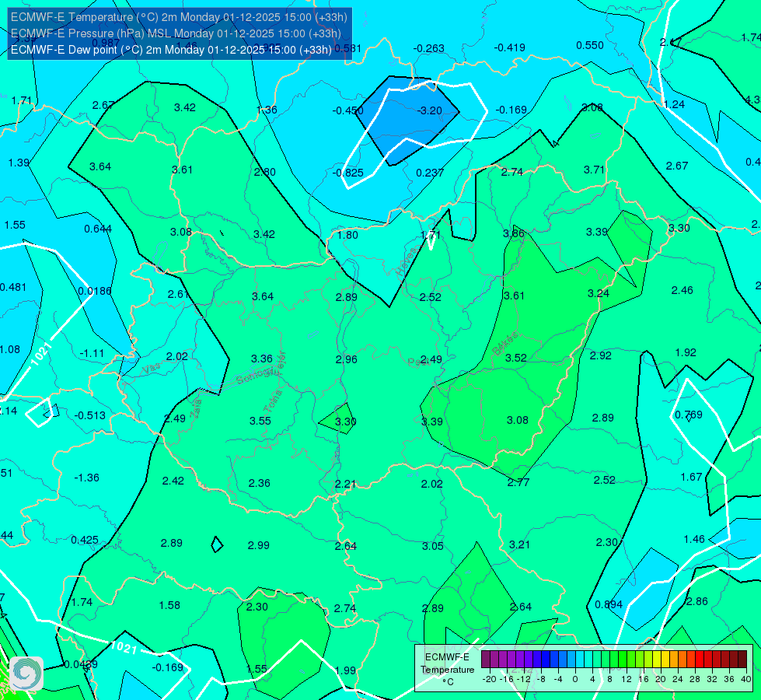Click the 0.550 temperature value

pyautogui.click(x=590, y=46)
